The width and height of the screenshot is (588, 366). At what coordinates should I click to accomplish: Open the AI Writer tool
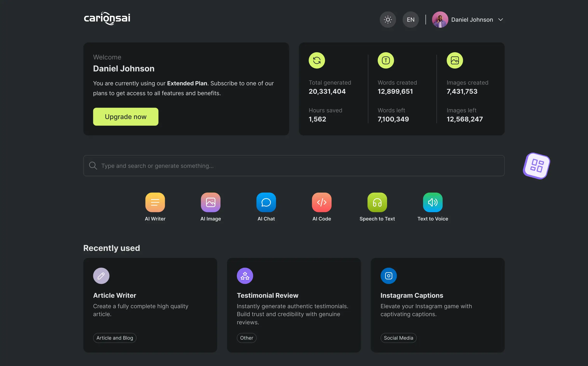[x=155, y=202]
